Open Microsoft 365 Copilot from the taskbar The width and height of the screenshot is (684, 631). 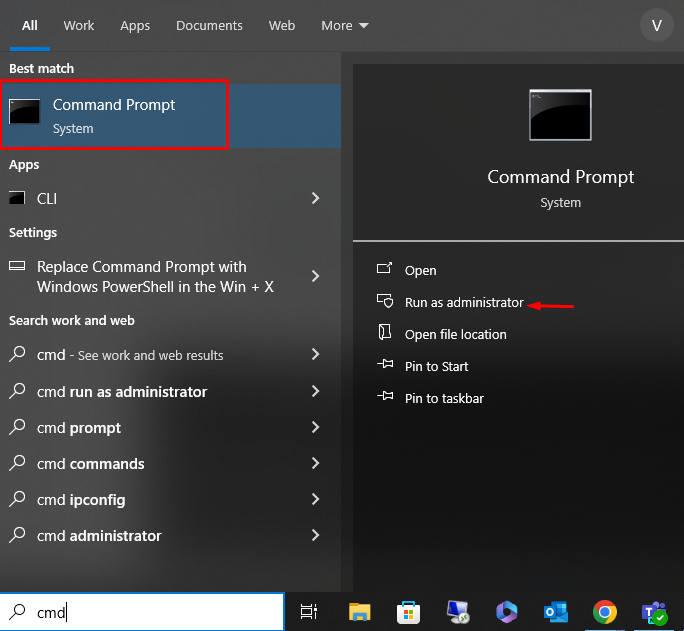pyautogui.click(x=506, y=612)
